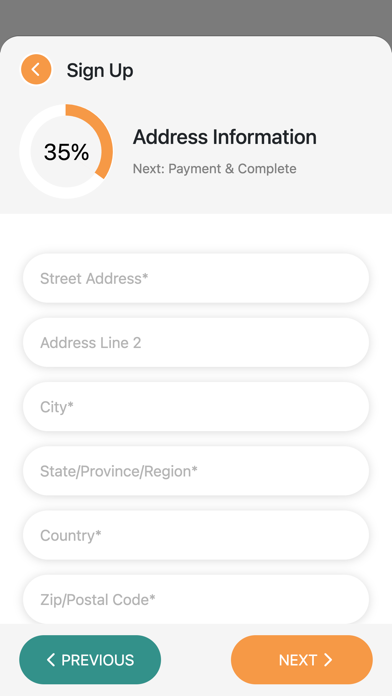
Task: Click the Sign Up title text
Action: coord(100,71)
